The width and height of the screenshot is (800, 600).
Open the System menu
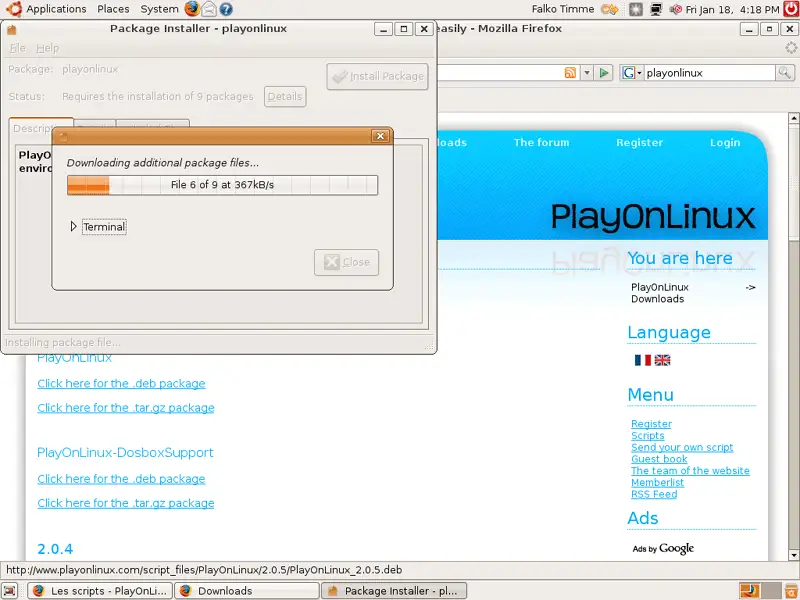tap(159, 9)
